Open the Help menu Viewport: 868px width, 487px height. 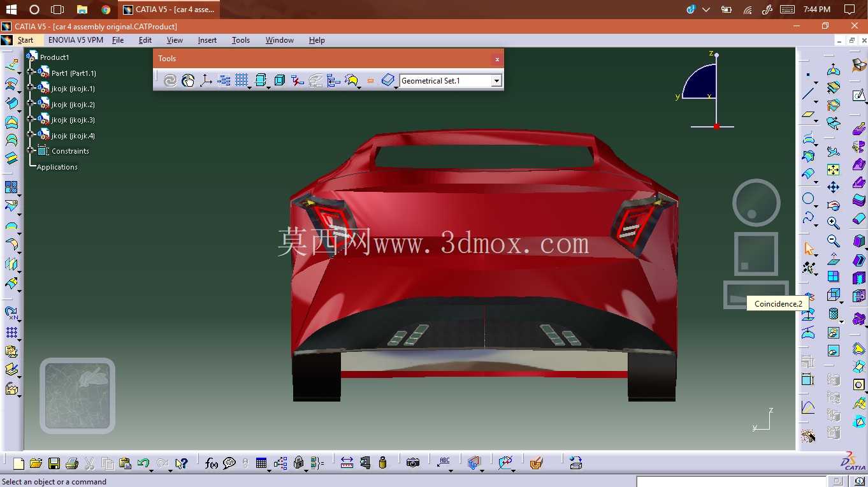[x=317, y=40]
